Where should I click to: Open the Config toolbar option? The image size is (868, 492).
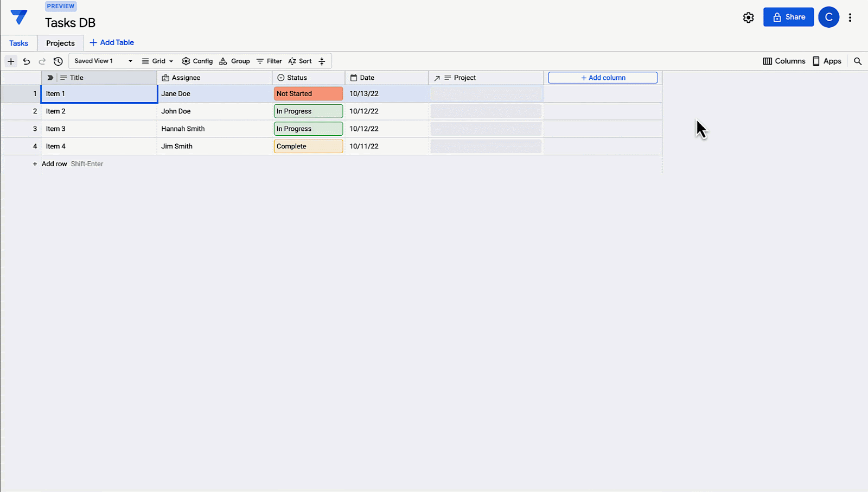tap(197, 61)
